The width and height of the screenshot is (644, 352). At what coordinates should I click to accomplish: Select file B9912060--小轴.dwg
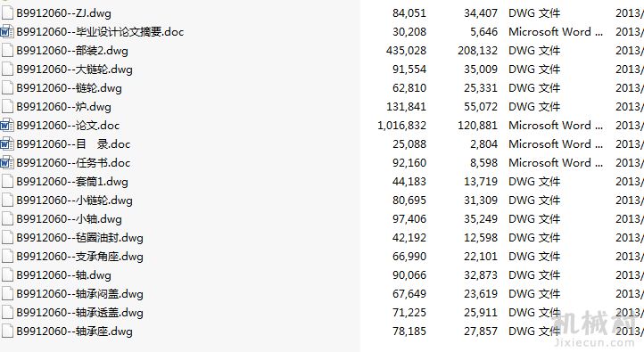69,219
